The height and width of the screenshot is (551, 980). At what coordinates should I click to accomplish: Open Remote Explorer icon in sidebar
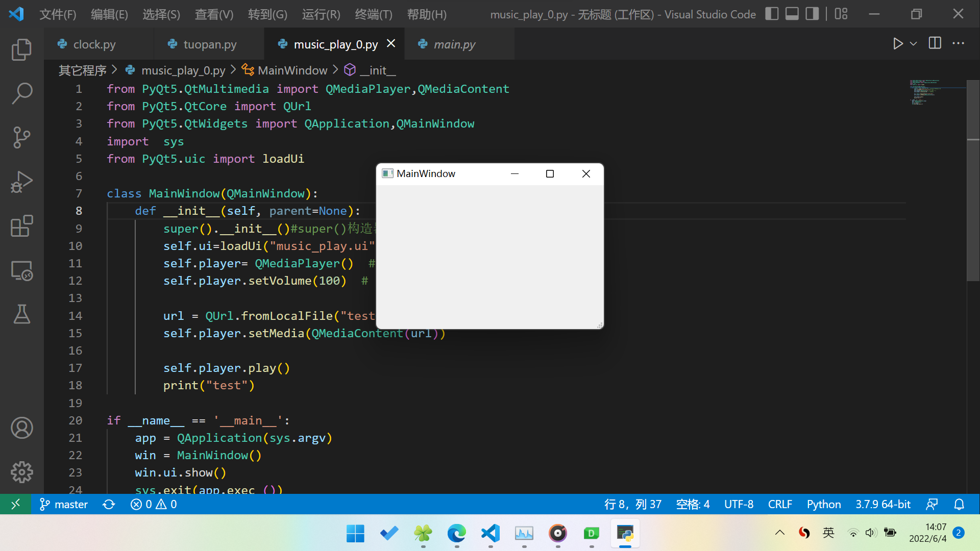[21, 270]
